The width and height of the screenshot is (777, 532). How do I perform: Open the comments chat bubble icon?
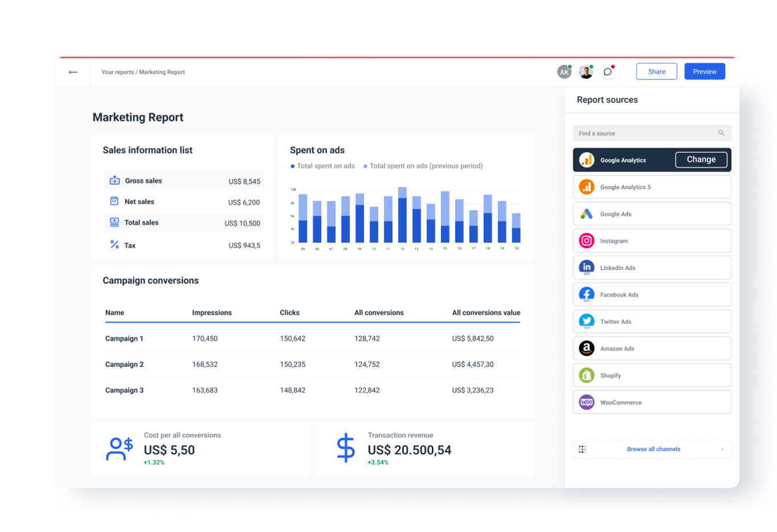pos(608,72)
